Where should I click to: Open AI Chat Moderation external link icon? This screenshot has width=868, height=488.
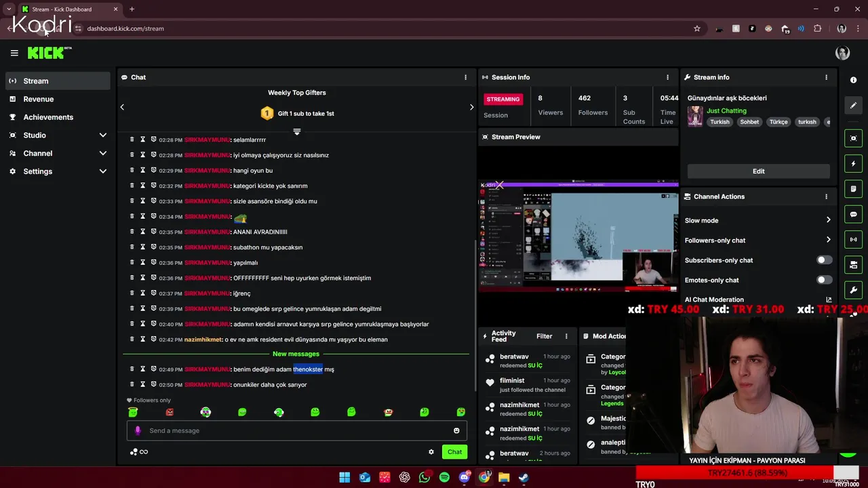[x=828, y=300]
